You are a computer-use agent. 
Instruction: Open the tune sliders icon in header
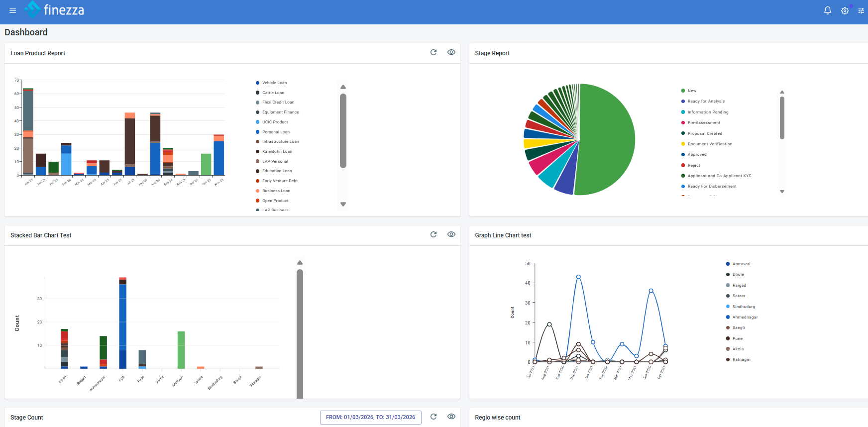(x=861, y=10)
